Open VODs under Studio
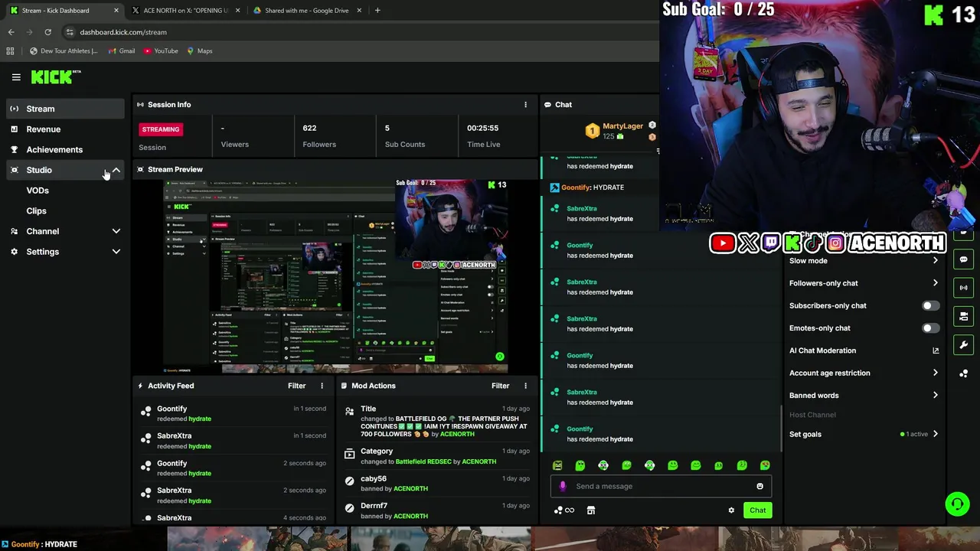Image resolution: width=980 pixels, height=551 pixels. coord(38,191)
